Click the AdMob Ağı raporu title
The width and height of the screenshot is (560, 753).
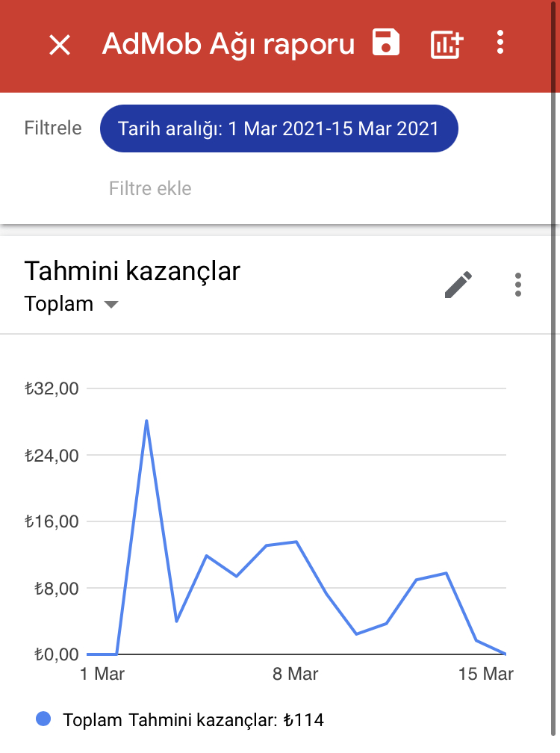[x=228, y=45]
